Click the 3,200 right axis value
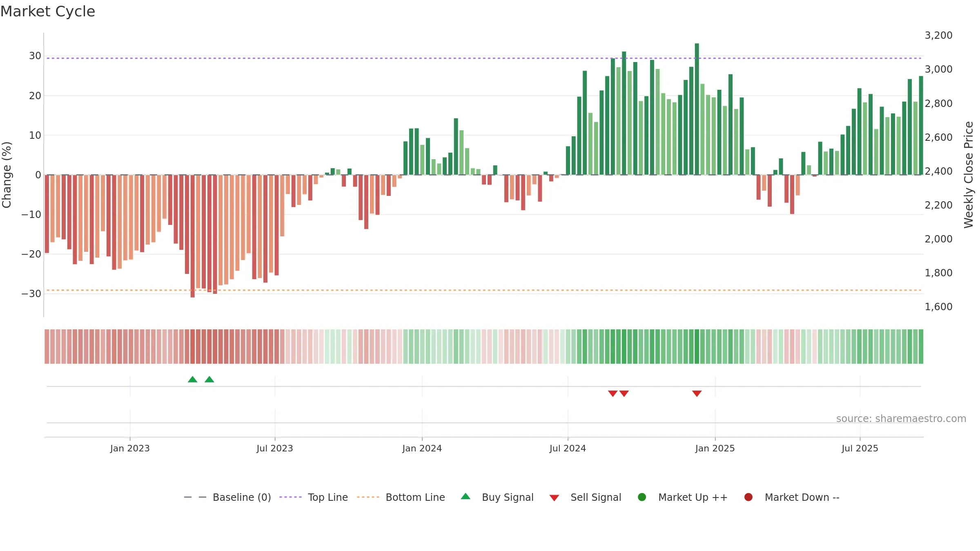This screenshot has height=551, width=980. 938,36
